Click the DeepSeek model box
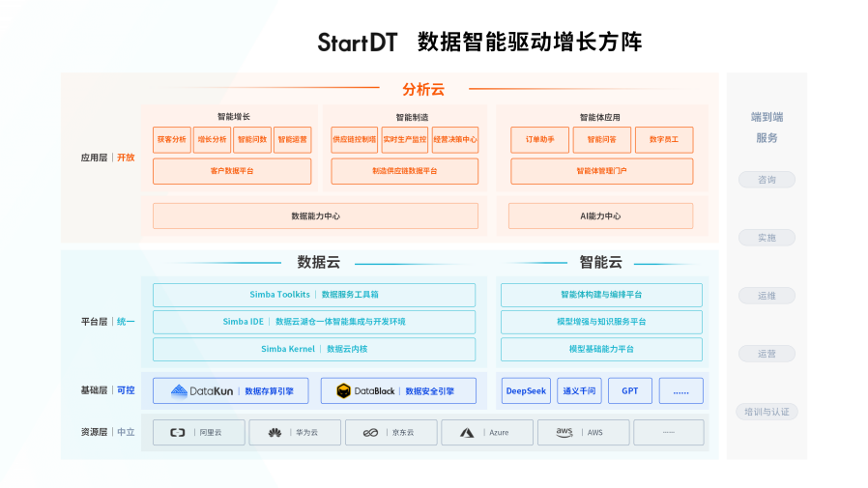Screen dimensions: 868x488 pos(526,391)
